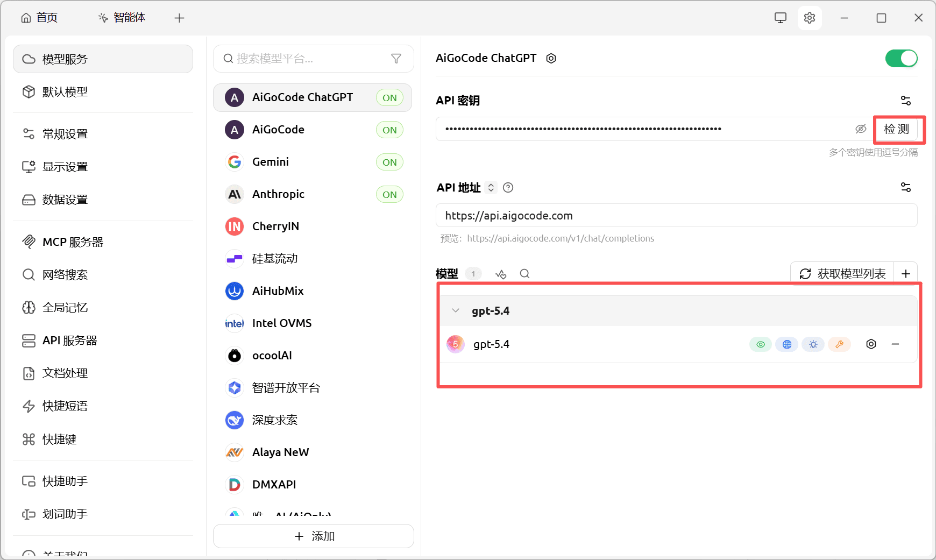The image size is (936, 560).
Task: Select the ocoolAI provider
Action: tap(313, 356)
